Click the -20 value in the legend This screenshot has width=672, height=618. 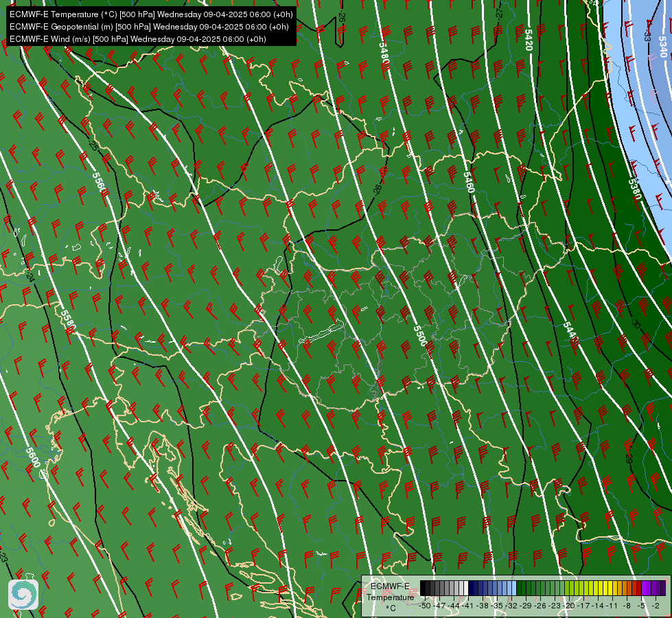[568, 606]
